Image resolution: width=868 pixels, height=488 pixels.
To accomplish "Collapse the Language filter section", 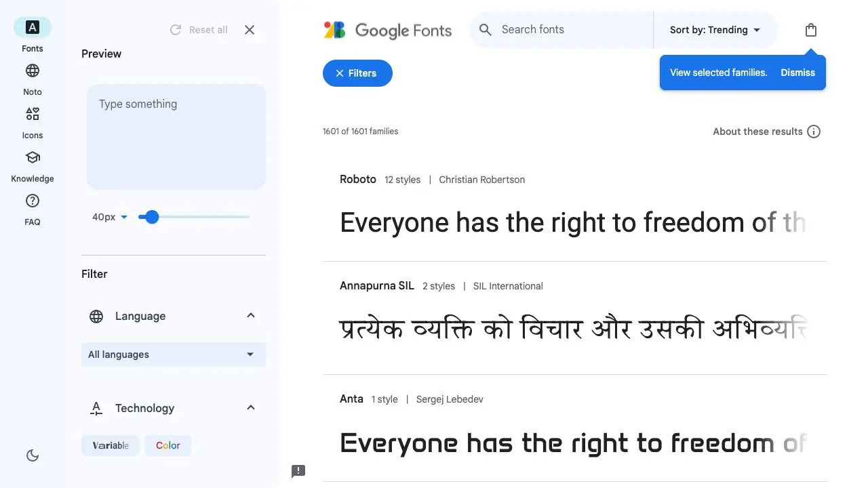I will (x=250, y=315).
